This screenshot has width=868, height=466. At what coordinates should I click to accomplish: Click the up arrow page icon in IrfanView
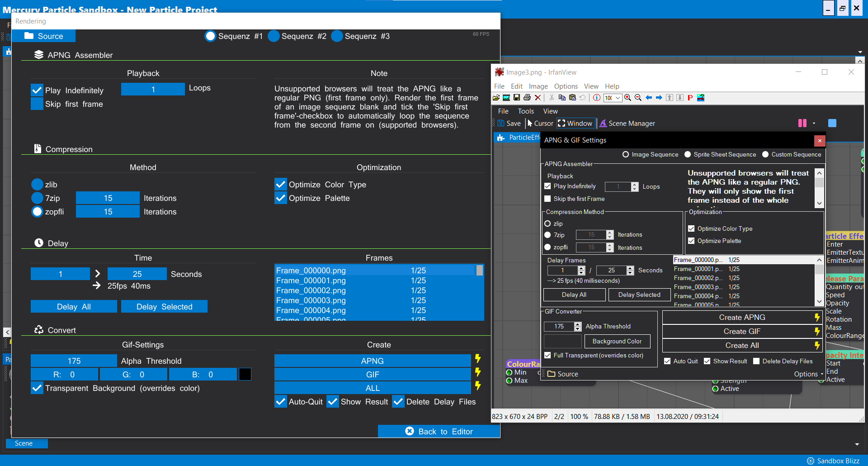[x=670, y=98]
